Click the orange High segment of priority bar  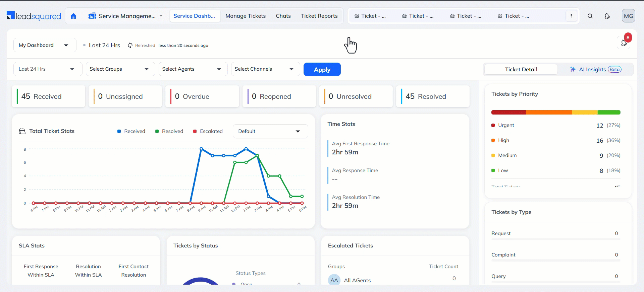coord(549,113)
